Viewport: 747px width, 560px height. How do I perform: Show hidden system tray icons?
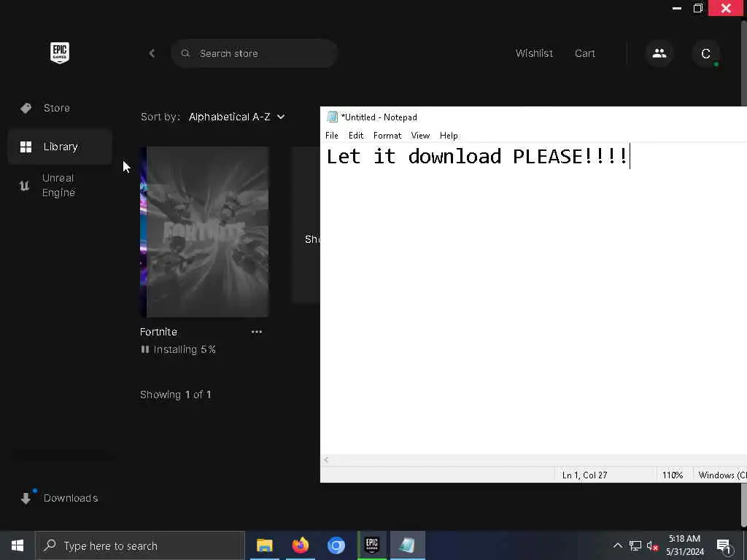pyautogui.click(x=617, y=545)
